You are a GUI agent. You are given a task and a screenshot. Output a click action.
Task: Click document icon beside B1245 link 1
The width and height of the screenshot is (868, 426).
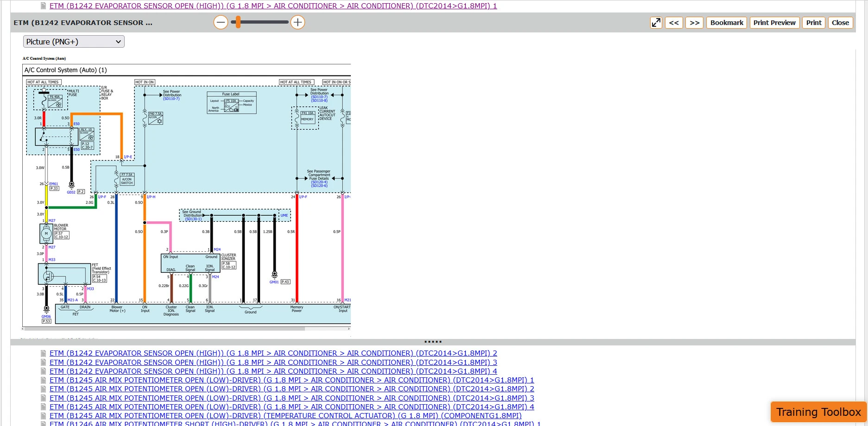pyautogui.click(x=44, y=380)
